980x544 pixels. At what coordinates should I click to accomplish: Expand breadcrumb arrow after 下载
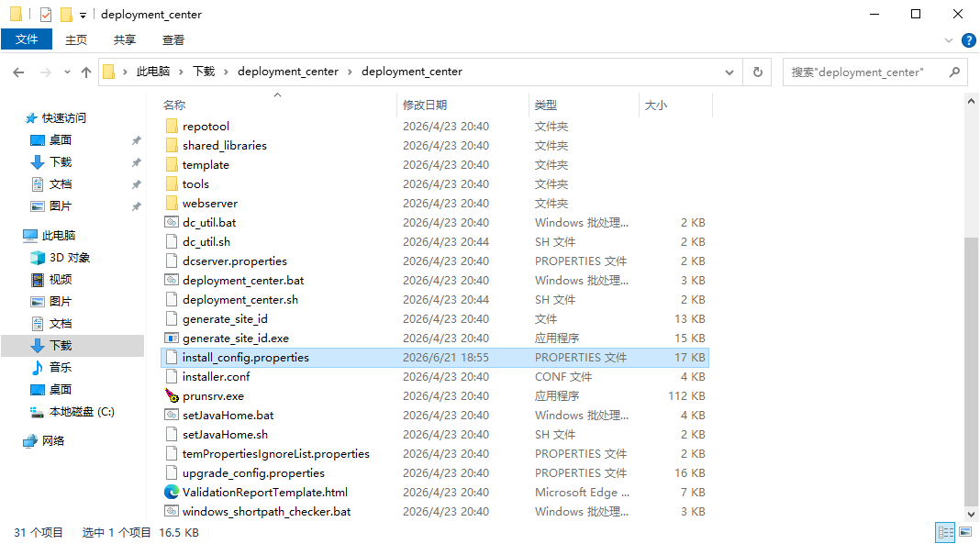tap(226, 72)
